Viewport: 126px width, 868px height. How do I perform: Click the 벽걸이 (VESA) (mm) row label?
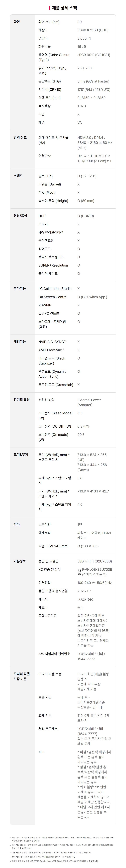[x=53, y=546]
